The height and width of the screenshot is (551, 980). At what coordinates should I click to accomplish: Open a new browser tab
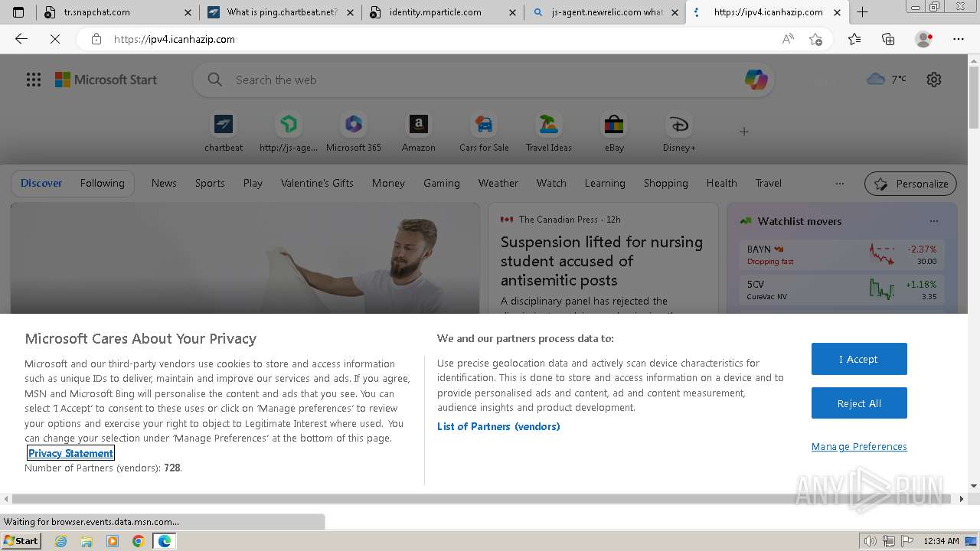click(862, 12)
